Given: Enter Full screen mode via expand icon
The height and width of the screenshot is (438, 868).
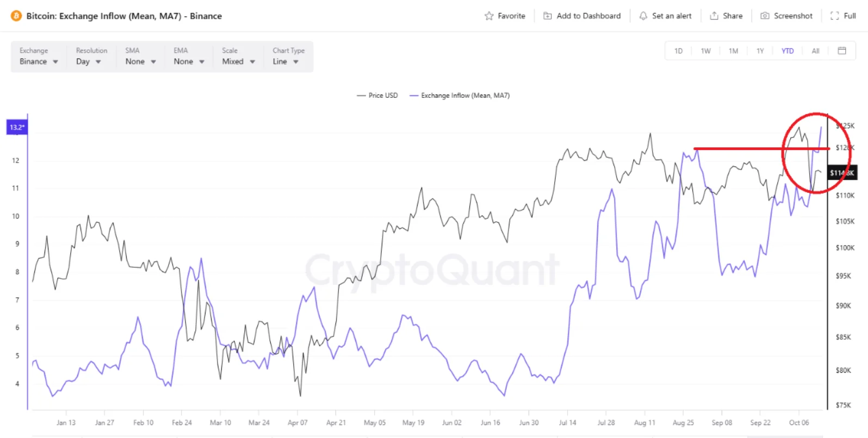Looking at the screenshot, I should coord(835,16).
